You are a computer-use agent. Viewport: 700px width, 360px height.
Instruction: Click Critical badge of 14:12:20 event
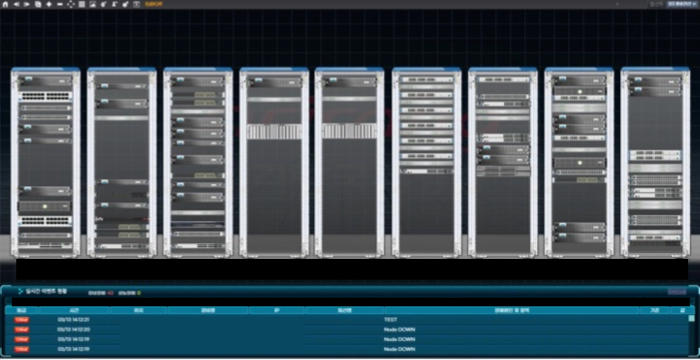pos(21,330)
